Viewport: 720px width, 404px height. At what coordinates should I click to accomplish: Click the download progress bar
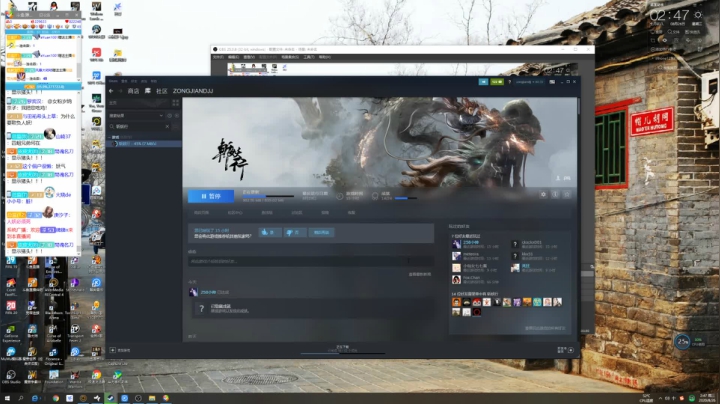[268, 196]
